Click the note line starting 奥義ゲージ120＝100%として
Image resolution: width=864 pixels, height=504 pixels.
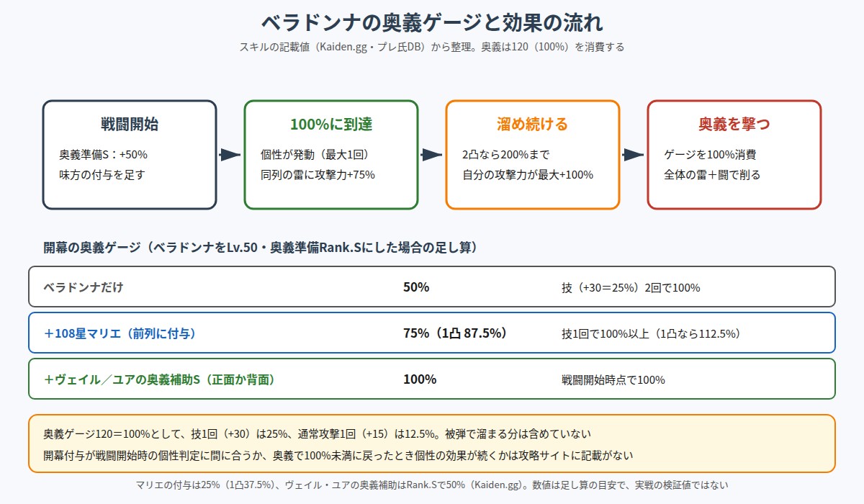tap(317, 434)
